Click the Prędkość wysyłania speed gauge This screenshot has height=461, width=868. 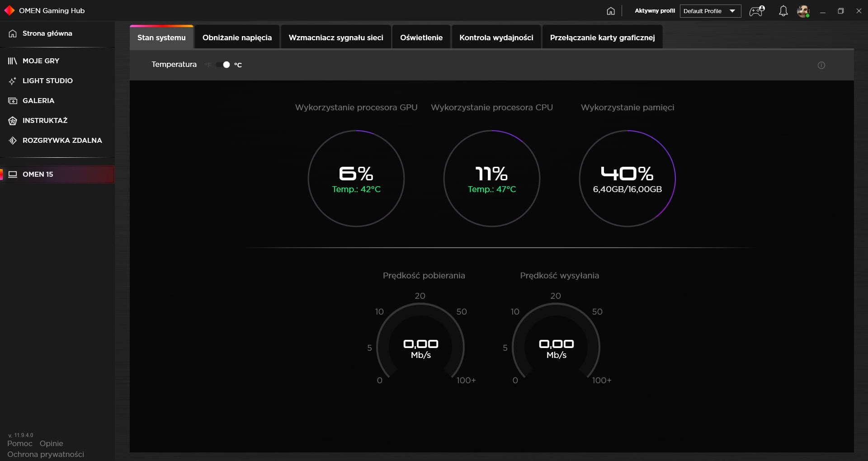pos(556,341)
